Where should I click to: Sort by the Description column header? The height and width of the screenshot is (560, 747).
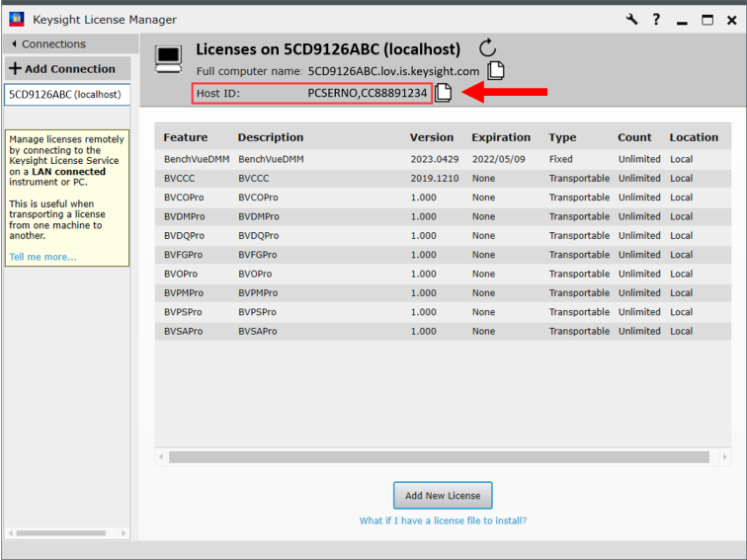click(270, 137)
